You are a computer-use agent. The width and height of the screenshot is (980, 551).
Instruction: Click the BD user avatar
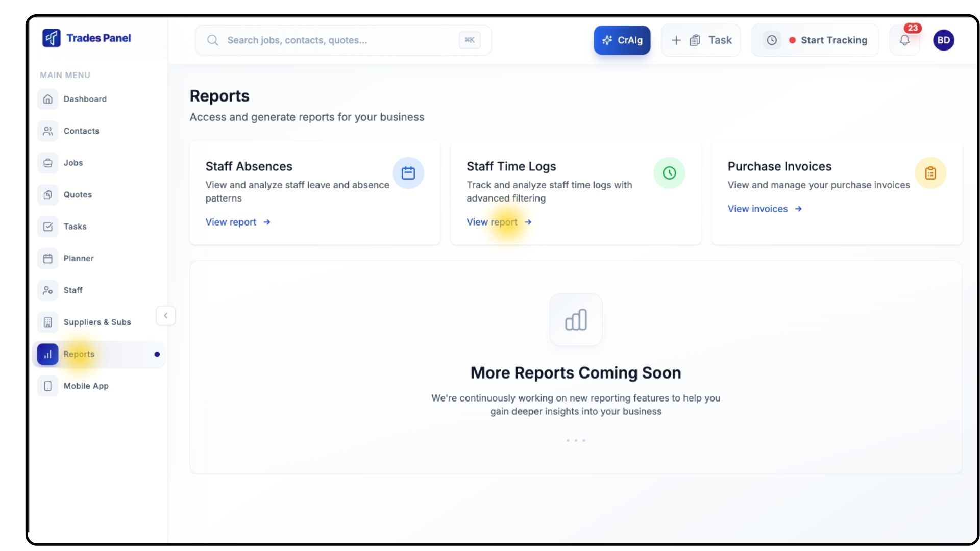(x=943, y=40)
